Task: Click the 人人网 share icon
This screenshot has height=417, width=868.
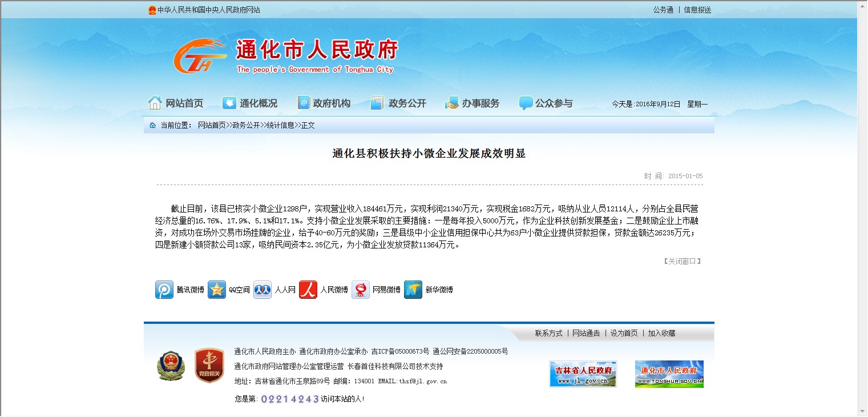Action: (x=263, y=290)
